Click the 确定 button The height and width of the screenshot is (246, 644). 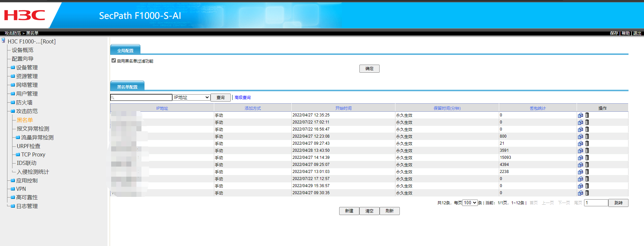click(369, 69)
